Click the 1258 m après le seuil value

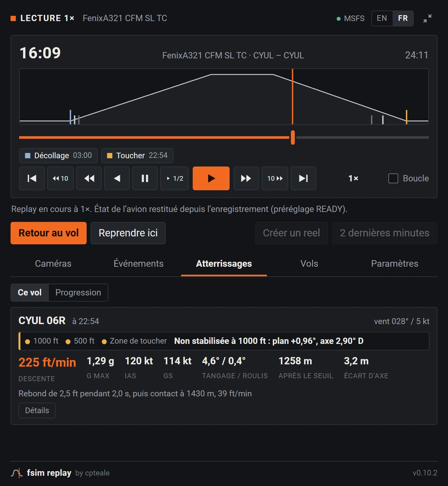click(295, 361)
